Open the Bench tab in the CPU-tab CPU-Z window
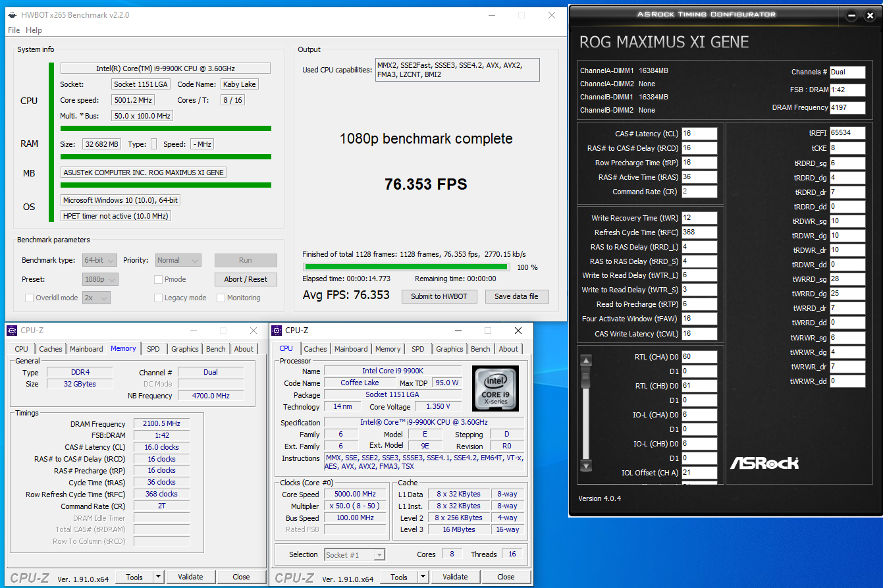The width and height of the screenshot is (883, 588). coord(481,349)
